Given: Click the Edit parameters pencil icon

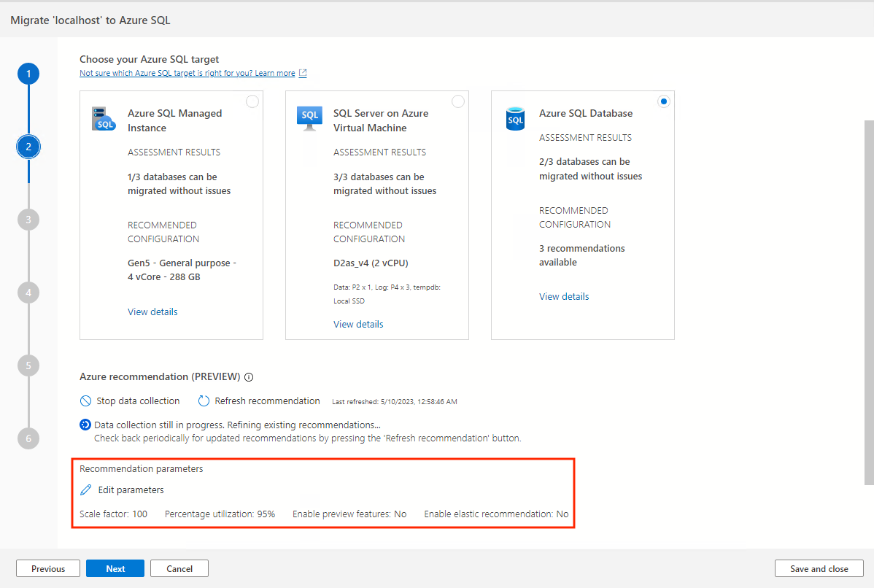Looking at the screenshot, I should pyautogui.click(x=86, y=490).
